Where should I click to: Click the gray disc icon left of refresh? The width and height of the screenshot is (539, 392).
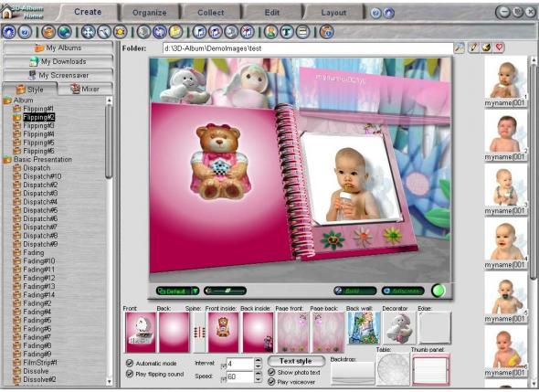click(x=143, y=32)
